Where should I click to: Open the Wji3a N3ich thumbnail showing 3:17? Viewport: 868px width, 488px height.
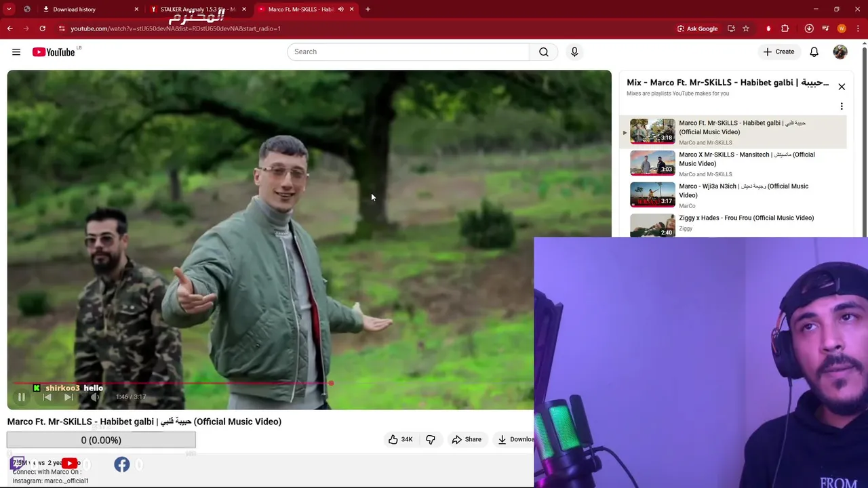(652, 195)
